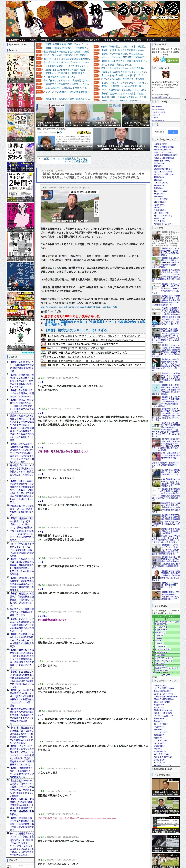186x868 pixels.
Task: Open the news.yahoo.co.jp source article URL
Action: [x=79, y=307]
